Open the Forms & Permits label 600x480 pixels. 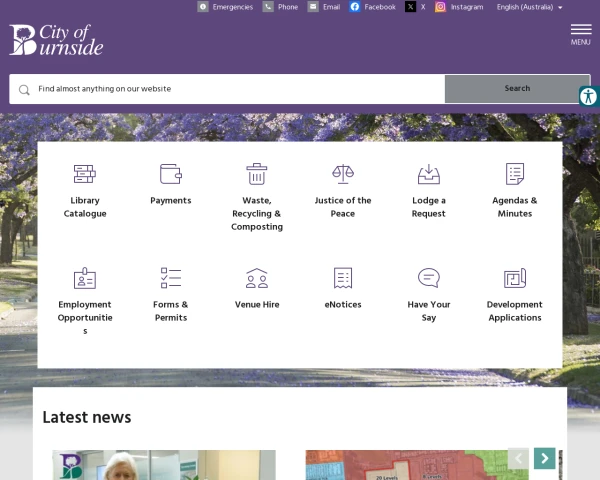171,311
